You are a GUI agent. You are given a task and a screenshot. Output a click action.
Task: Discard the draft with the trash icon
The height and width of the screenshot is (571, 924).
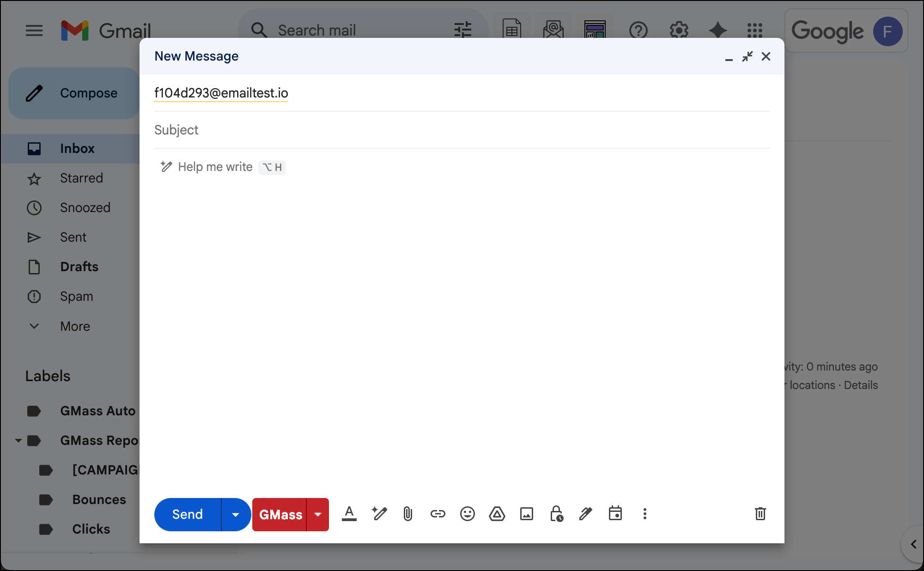coord(760,514)
